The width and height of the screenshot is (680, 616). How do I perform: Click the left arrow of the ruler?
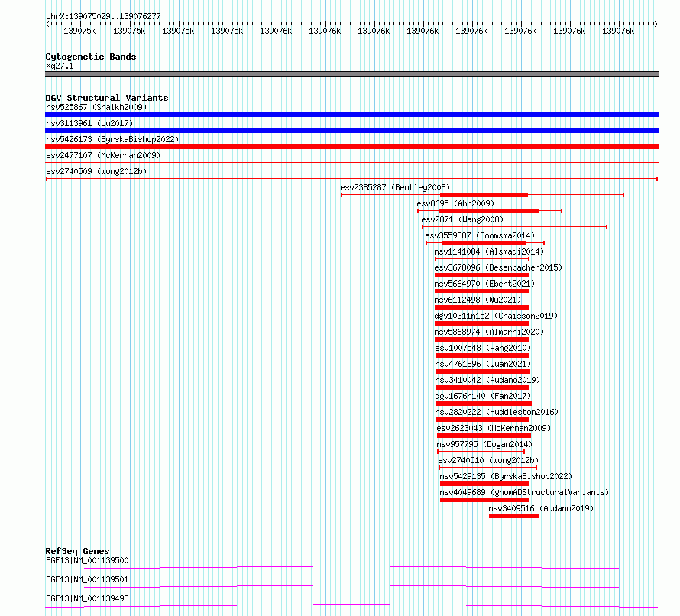click(x=47, y=24)
